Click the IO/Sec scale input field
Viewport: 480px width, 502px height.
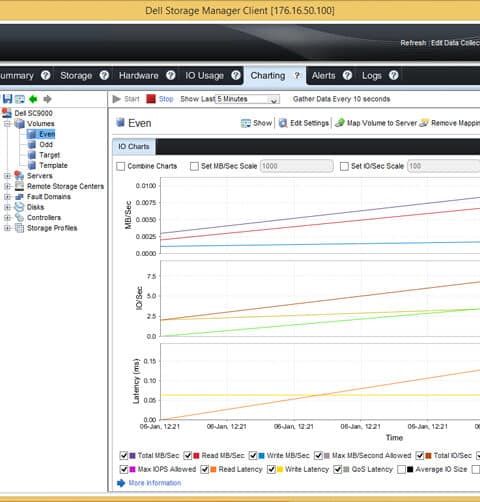click(444, 166)
